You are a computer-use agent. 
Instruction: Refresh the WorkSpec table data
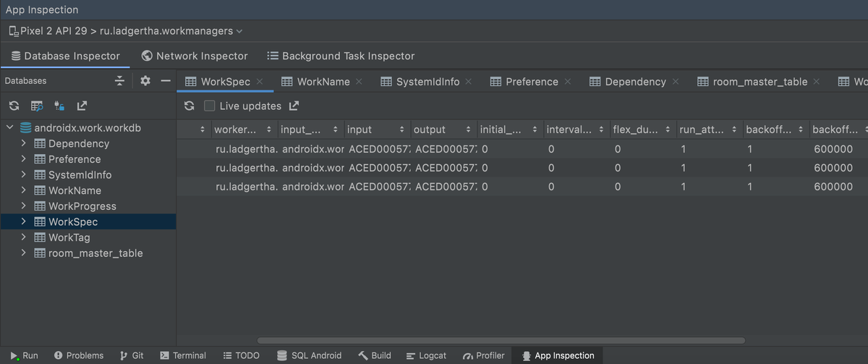point(190,106)
